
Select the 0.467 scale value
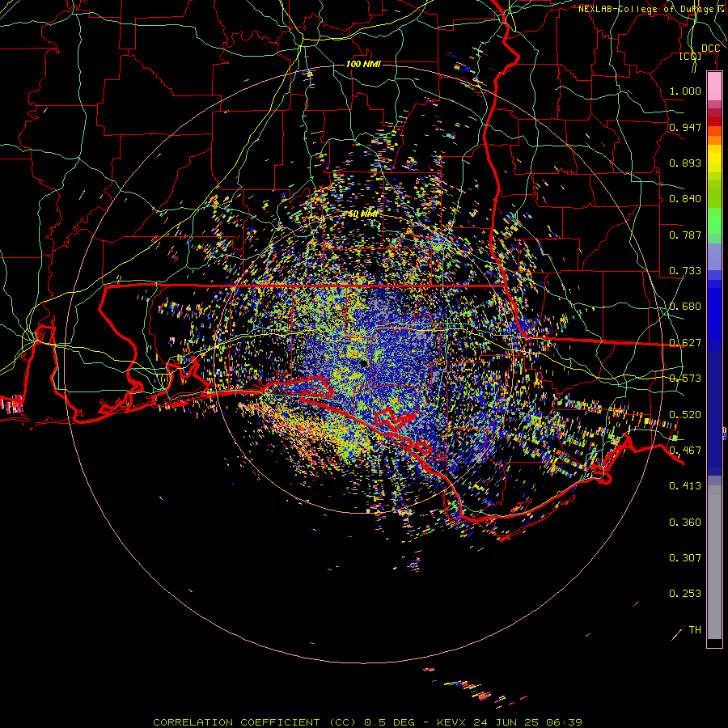click(x=685, y=451)
